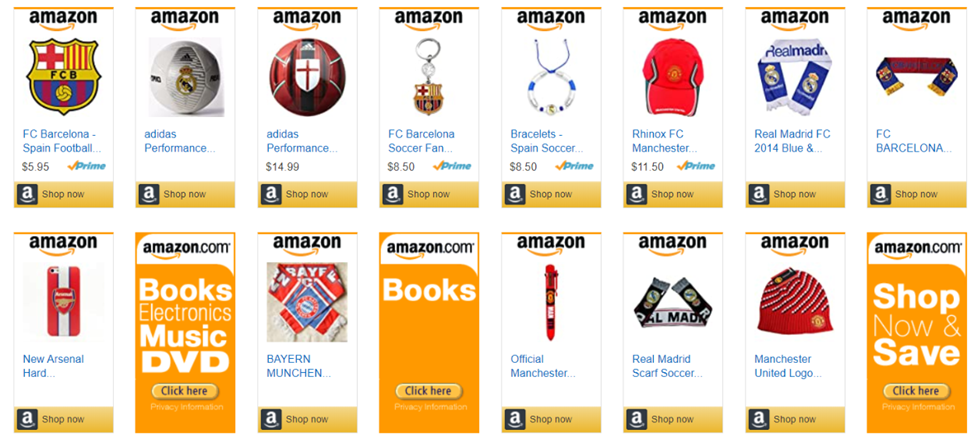Click Privacy Information on the Books-only ad
Image resolution: width=974 pixels, height=447 pixels.
(430, 407)
